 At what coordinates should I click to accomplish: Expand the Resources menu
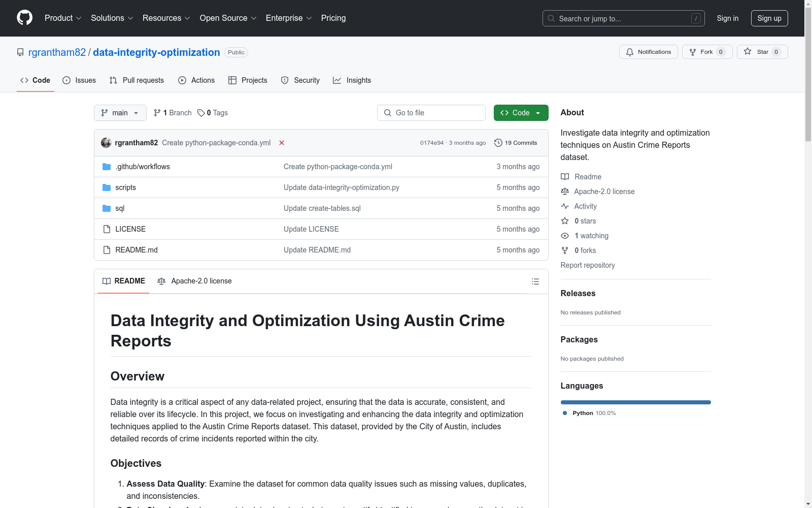pyautogui.click(x=166, y=18)
